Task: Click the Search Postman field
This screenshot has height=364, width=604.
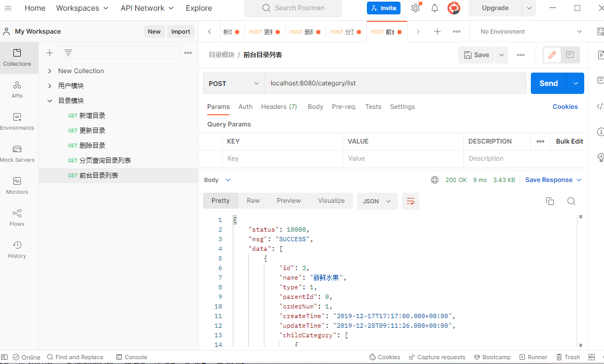Action: point(293,8)
